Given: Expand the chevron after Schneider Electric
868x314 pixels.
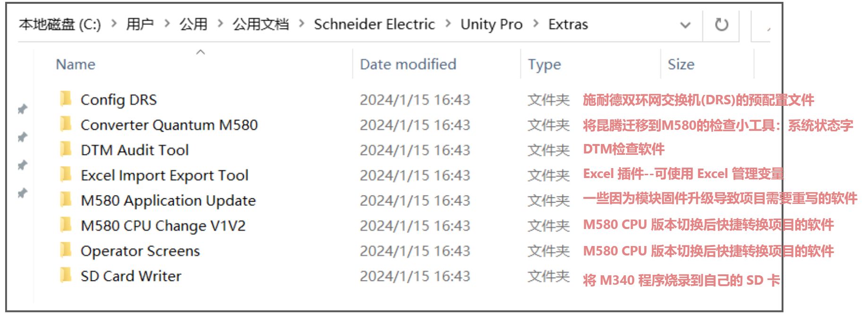Looking at the screenshot, I should point(448,24).
